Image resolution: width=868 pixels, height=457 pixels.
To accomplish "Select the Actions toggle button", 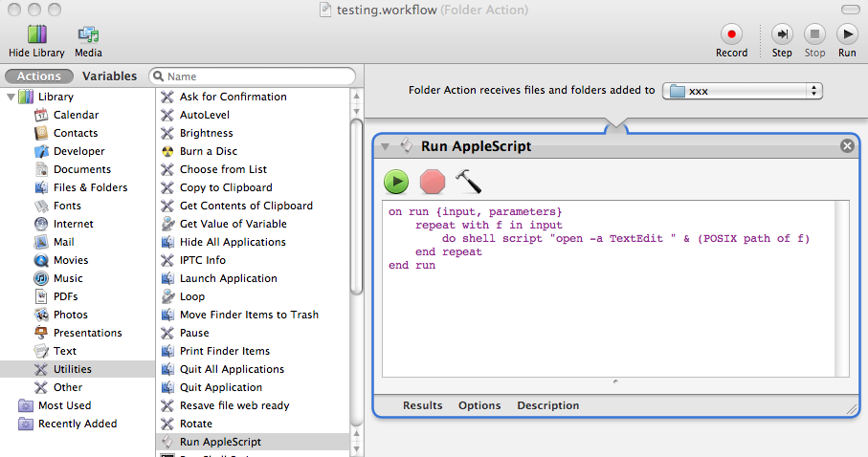I will click(x=39, y=76).
